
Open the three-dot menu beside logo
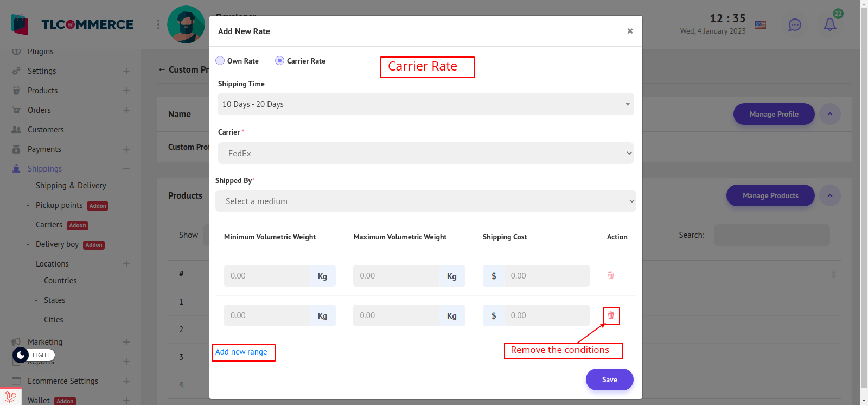coord(158,24)
